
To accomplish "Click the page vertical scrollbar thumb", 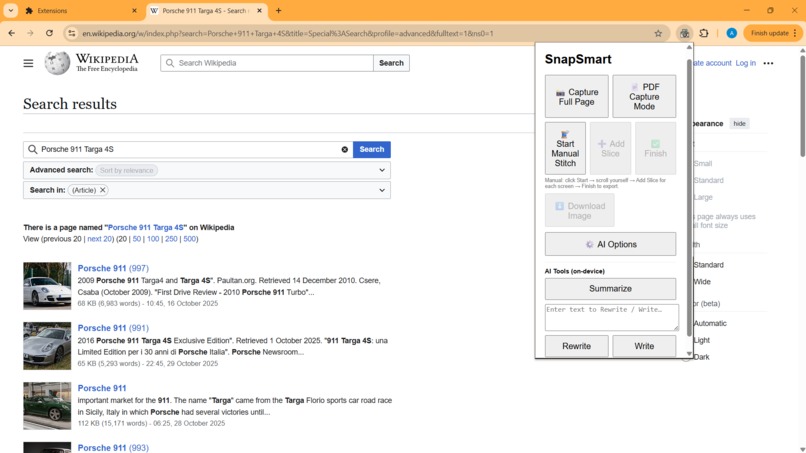I will pyautogui.click(x=802, y=105).
